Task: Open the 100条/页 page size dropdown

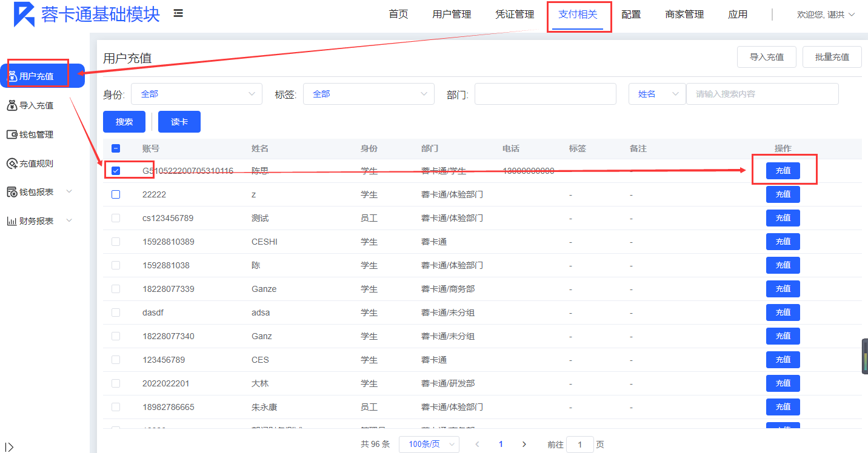Action: tap(429, 444)
